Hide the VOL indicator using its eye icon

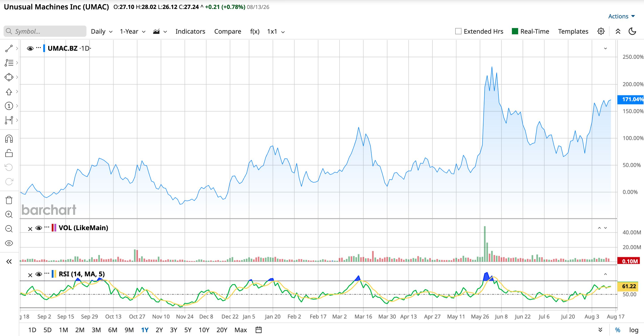coord(39,228)
